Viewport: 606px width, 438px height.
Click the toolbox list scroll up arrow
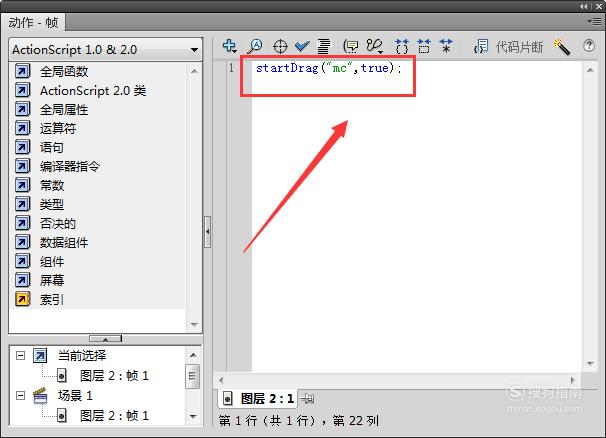click(x=194, y=71)
